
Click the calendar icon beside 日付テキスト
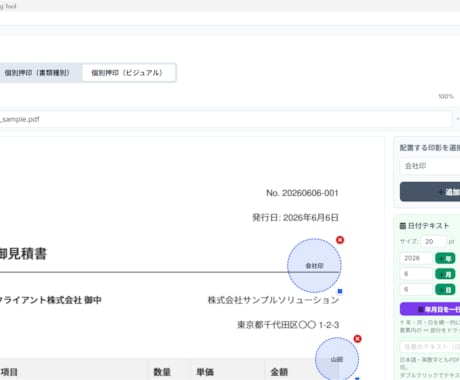pyautogui.click(x=403, y=226)
